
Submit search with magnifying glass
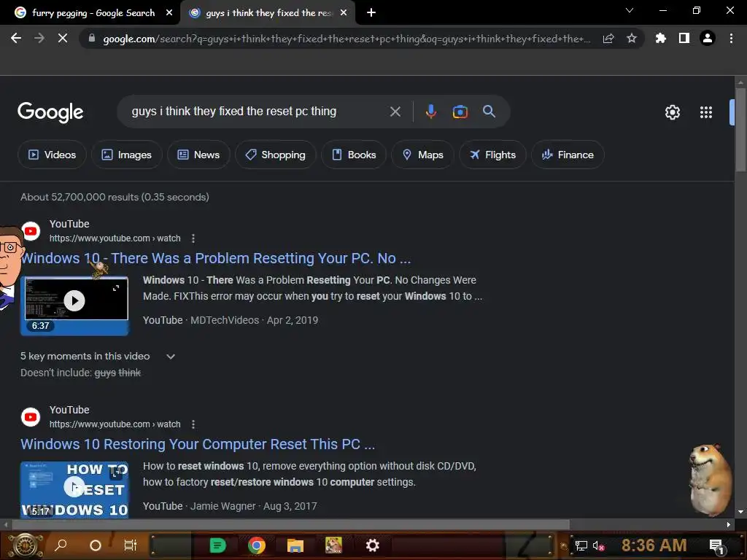pos(489,112)
